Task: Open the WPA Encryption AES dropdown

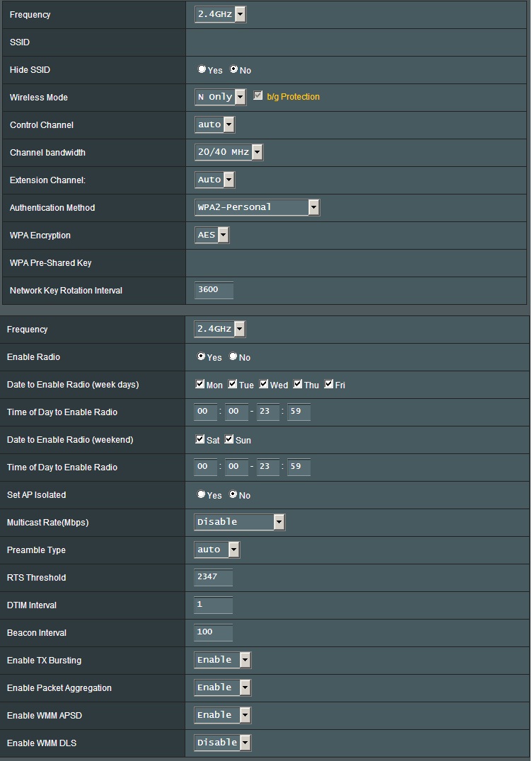Action: [x=212, y=235]
